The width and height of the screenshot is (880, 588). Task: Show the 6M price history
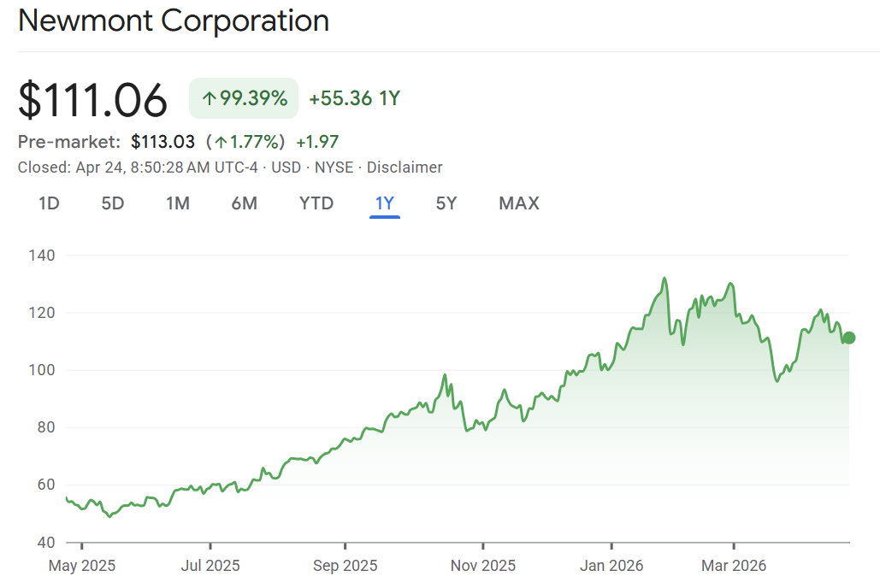coord(244,203)
